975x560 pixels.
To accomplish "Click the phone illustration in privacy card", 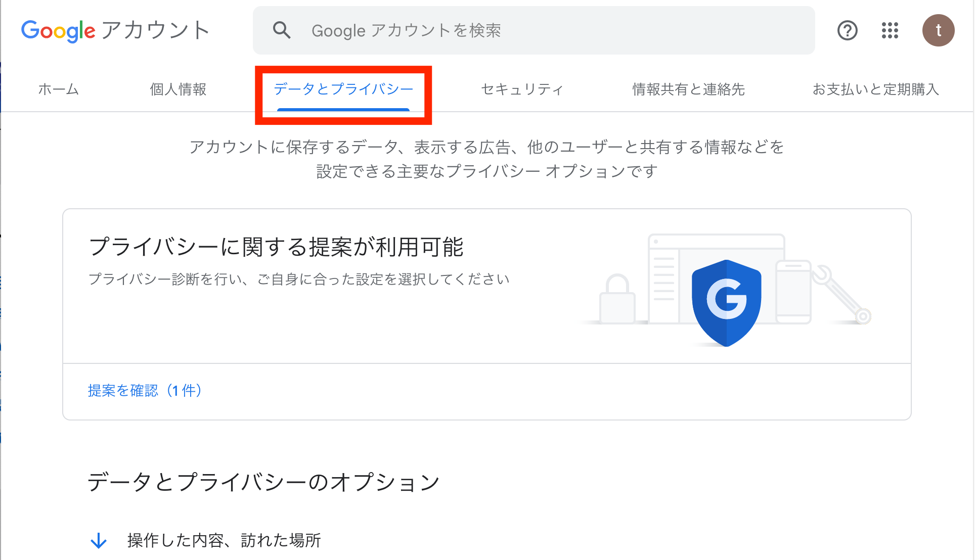I will click(x=793, y=292).
